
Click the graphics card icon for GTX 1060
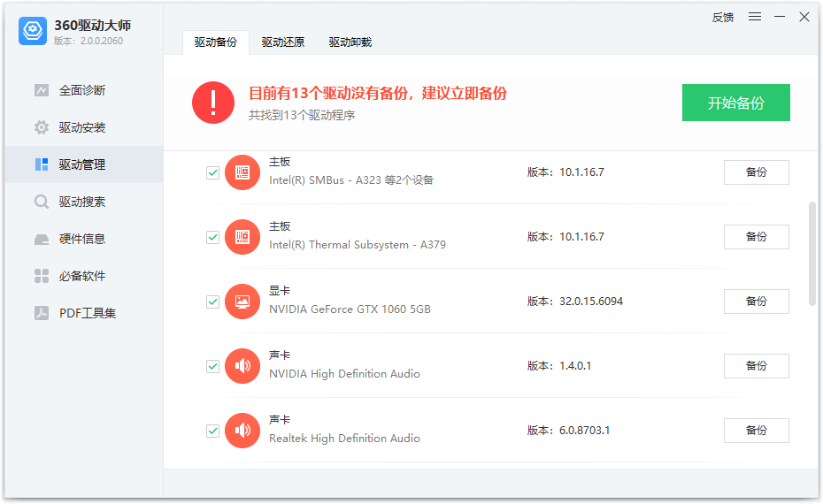click(242, 302)
